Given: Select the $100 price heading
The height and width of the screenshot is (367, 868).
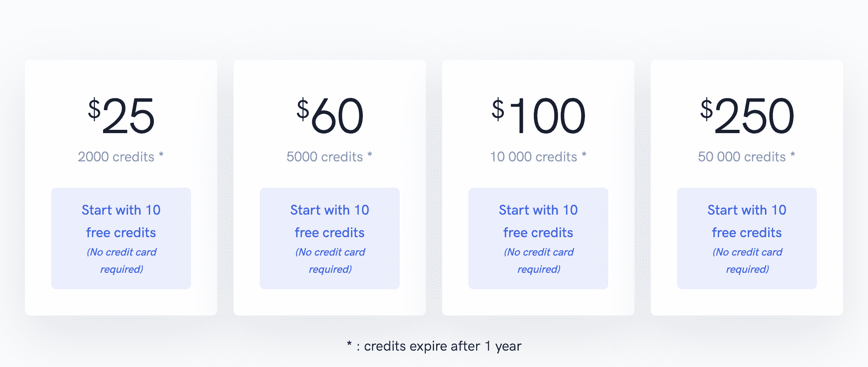Looking at the screenshot, I should (x=538, y=116).
